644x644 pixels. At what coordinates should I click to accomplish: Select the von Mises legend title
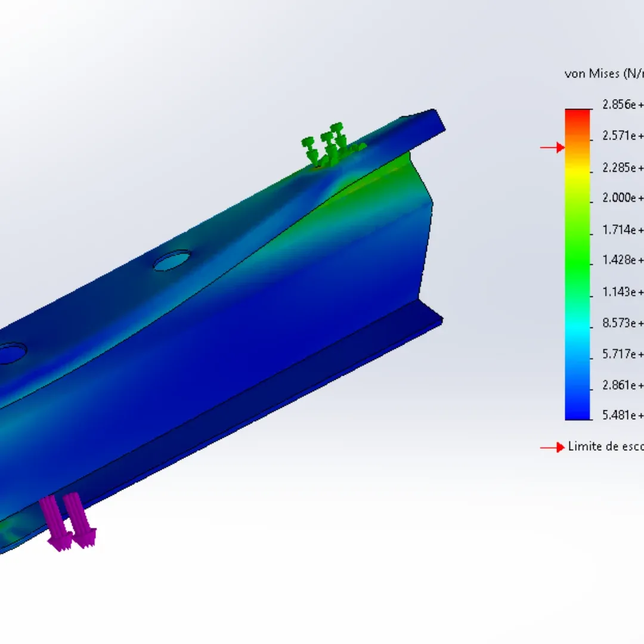tap(603, 74)
